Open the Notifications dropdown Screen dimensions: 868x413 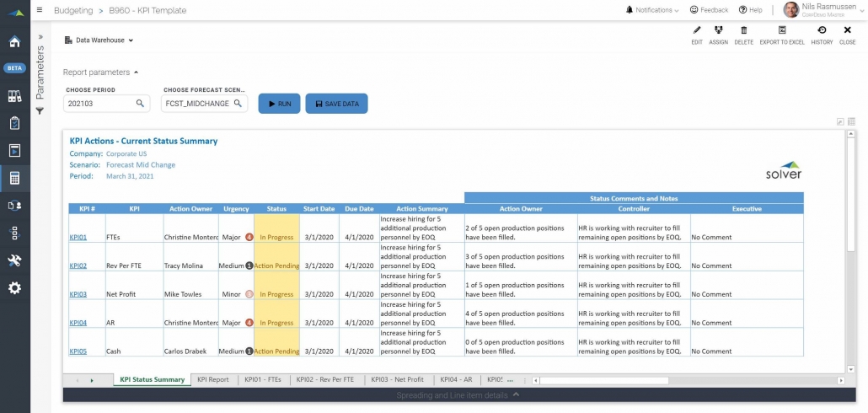651,10
